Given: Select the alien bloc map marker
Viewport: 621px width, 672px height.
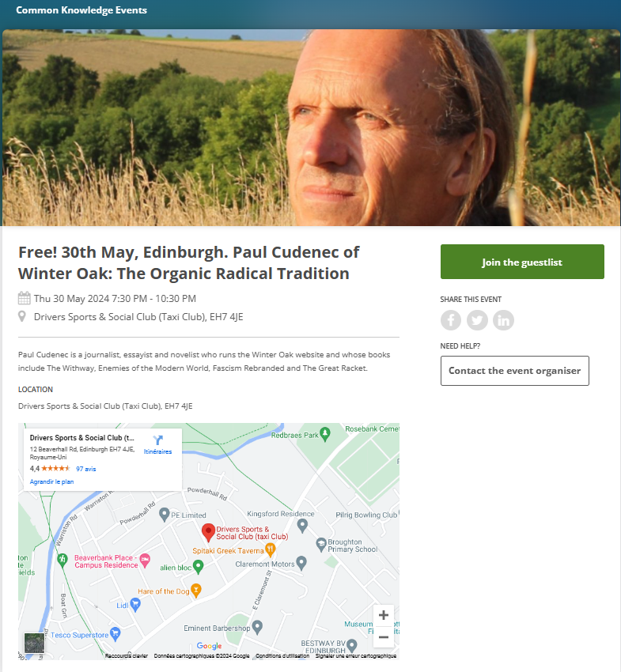Looking at the screenshot, I should tap(199, 566).
